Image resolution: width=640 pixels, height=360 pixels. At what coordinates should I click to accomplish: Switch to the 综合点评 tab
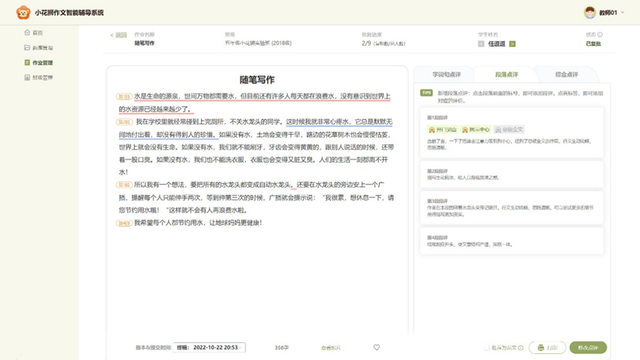(x=567, y=74)
